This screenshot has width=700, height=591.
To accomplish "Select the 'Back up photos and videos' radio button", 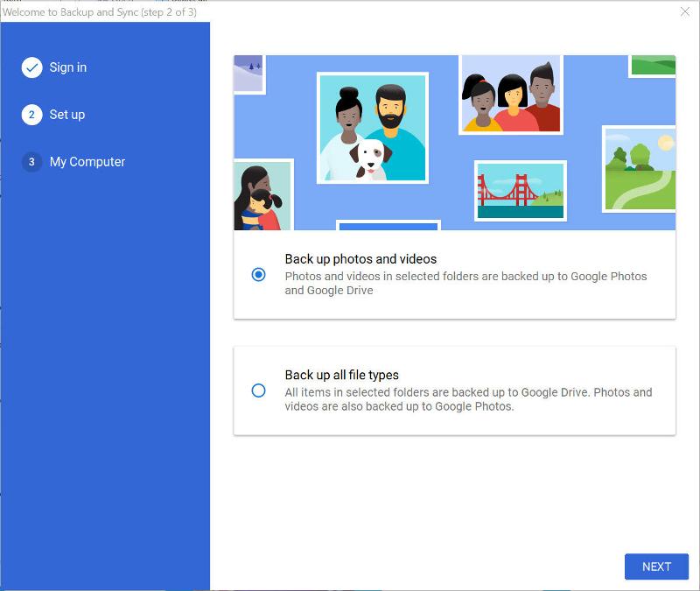I will point(258,274).
